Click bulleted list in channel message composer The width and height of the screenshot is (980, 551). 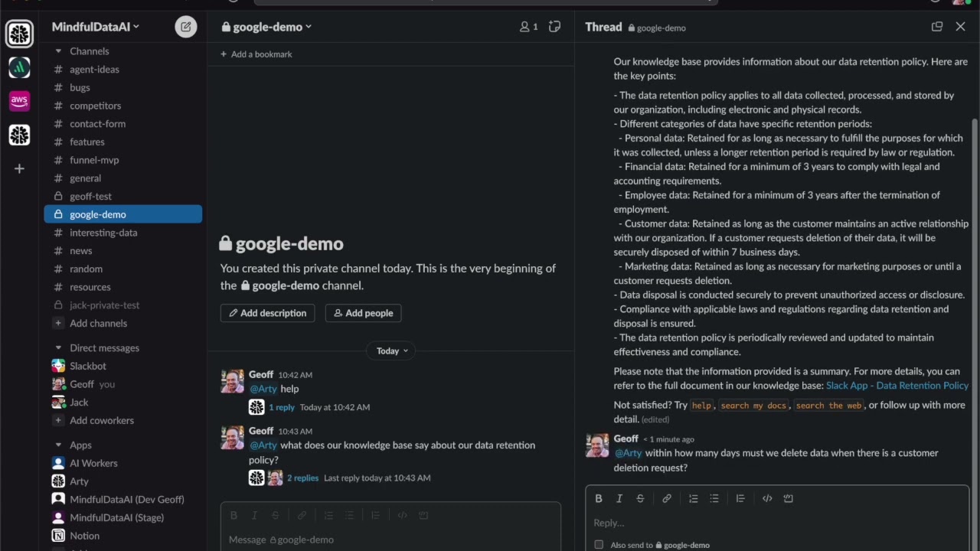coord(349,515)
